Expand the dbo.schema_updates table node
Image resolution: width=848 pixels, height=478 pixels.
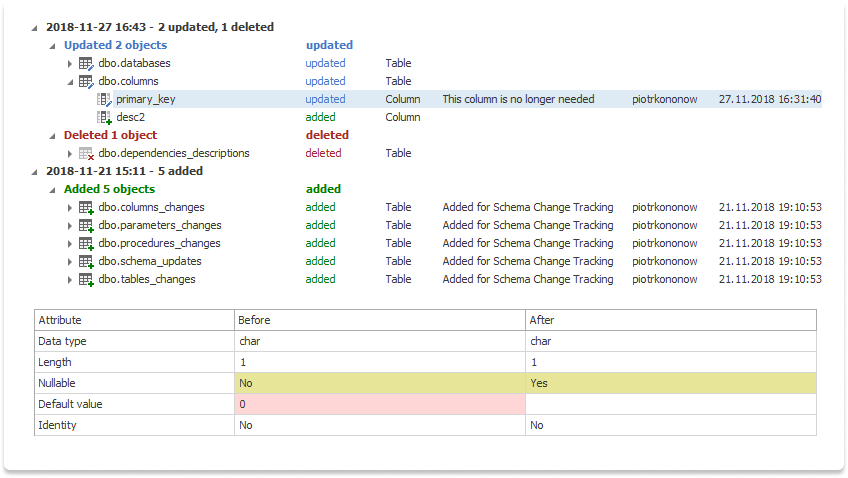pyautogui.click(x=70, y=262)
